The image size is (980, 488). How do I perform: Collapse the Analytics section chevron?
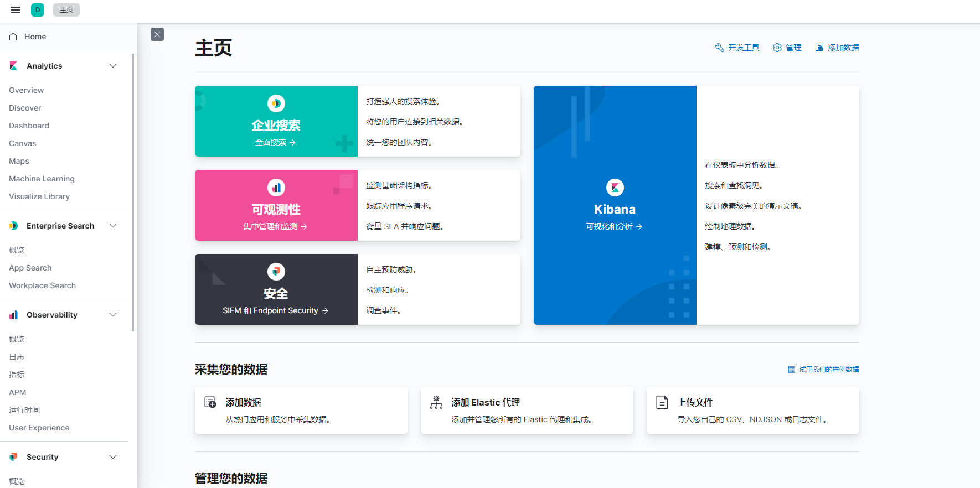coord(113,66)
